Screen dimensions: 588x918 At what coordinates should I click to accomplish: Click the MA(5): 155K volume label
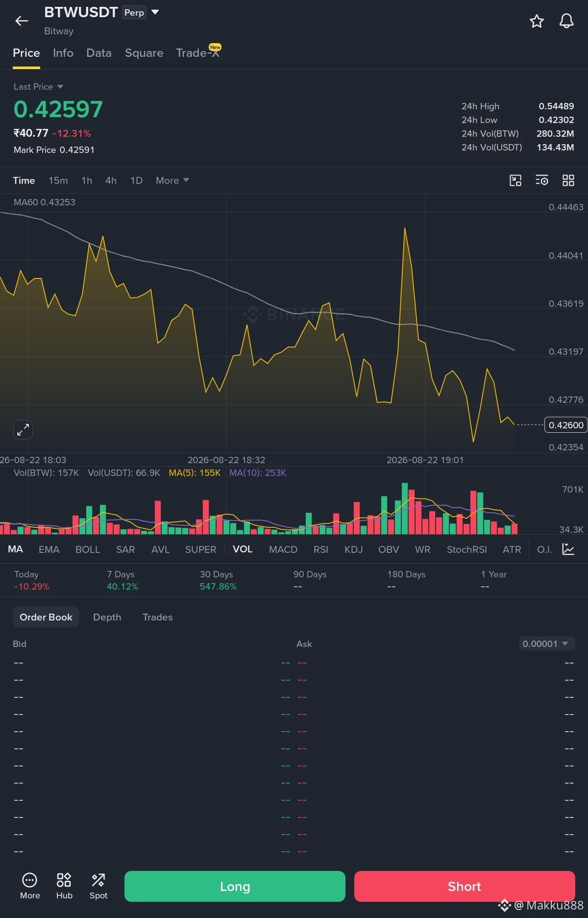pos(195,473)
